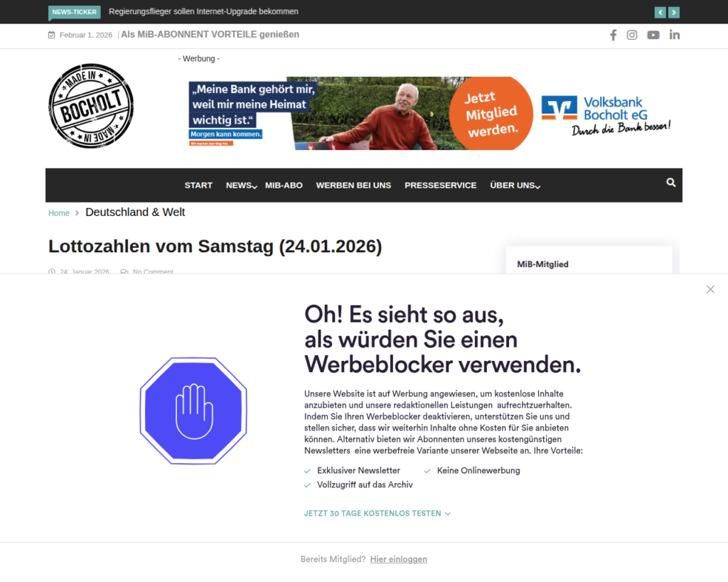Open the LinkedIn icon
Screen dimensions: 728x582
tap(675, 36)
